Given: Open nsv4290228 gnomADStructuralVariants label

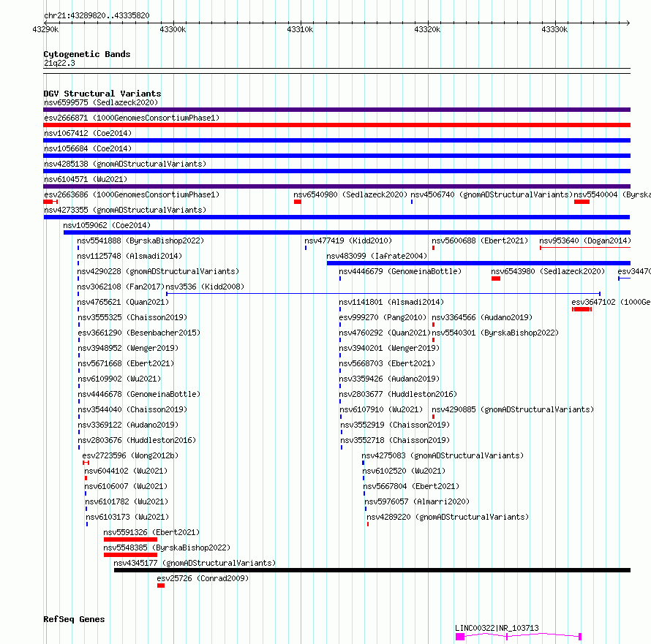Looking at the screenshot, I should 158,271.
